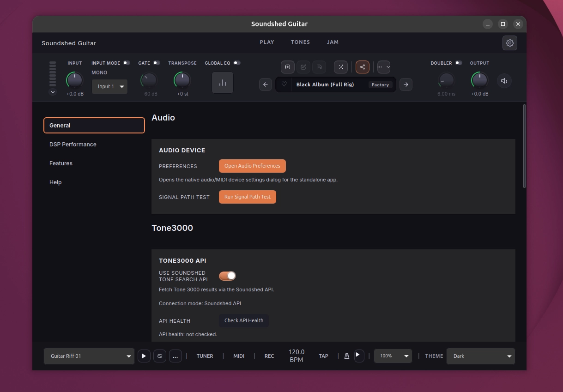Viewport: 563px width, 392px height.
Task: Select General settings section
Action: point(94,125)
